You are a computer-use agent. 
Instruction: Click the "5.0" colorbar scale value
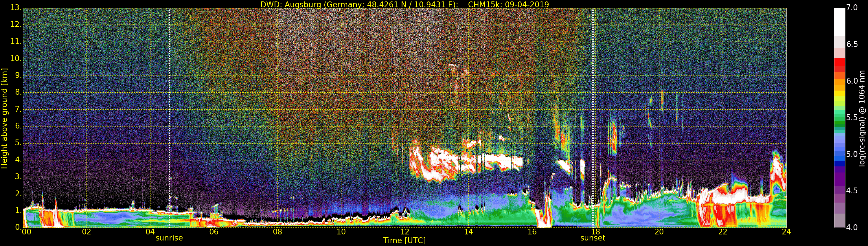point(852,154)
